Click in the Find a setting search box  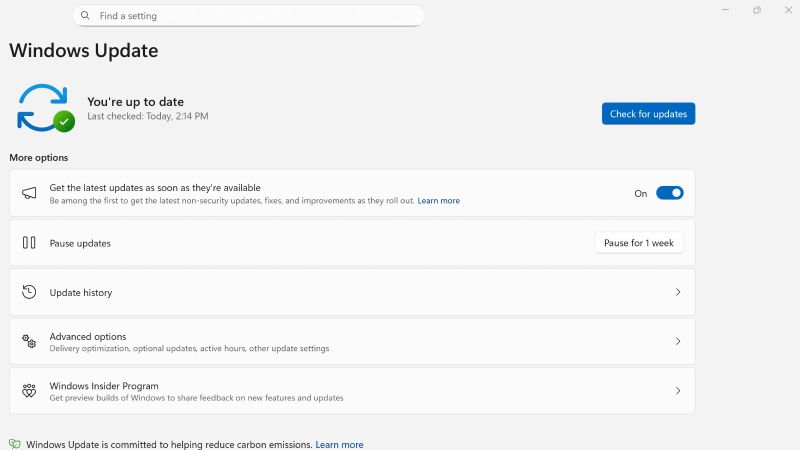pyautogui.click(x=249, y=16)
